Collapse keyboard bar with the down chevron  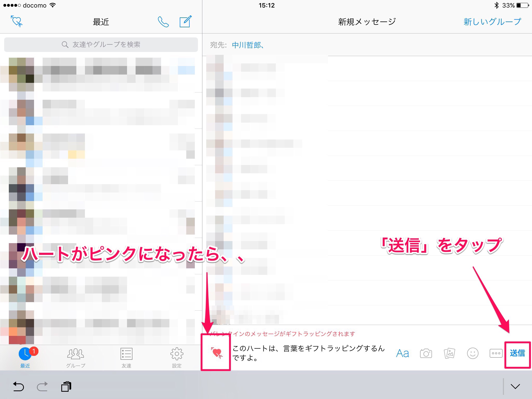[x=515, y=387]
